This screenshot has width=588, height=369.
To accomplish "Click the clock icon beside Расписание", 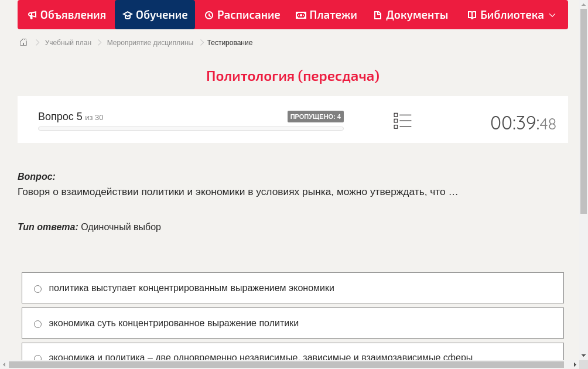I will point(208,15).
